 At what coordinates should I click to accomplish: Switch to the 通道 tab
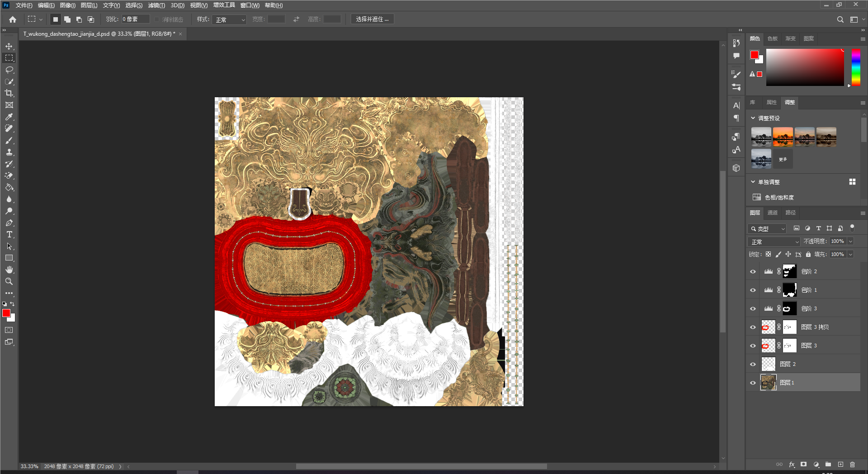click(x=772, y=213)
